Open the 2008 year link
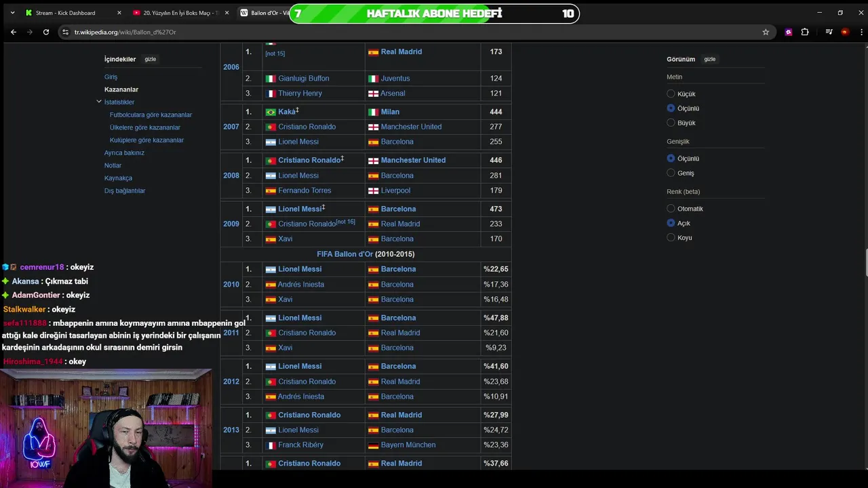 231,176
